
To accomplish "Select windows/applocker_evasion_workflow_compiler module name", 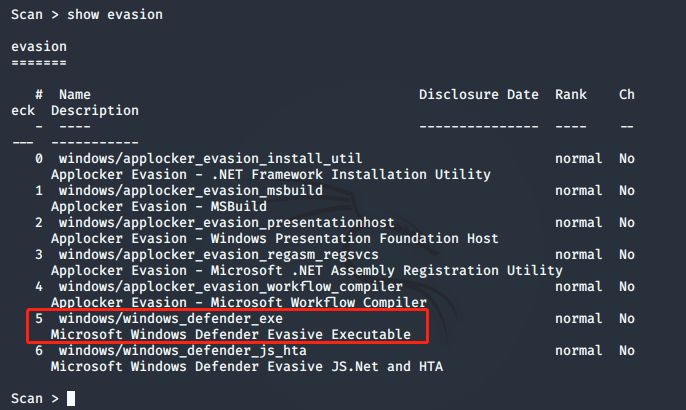I will (x=231, y=287).
